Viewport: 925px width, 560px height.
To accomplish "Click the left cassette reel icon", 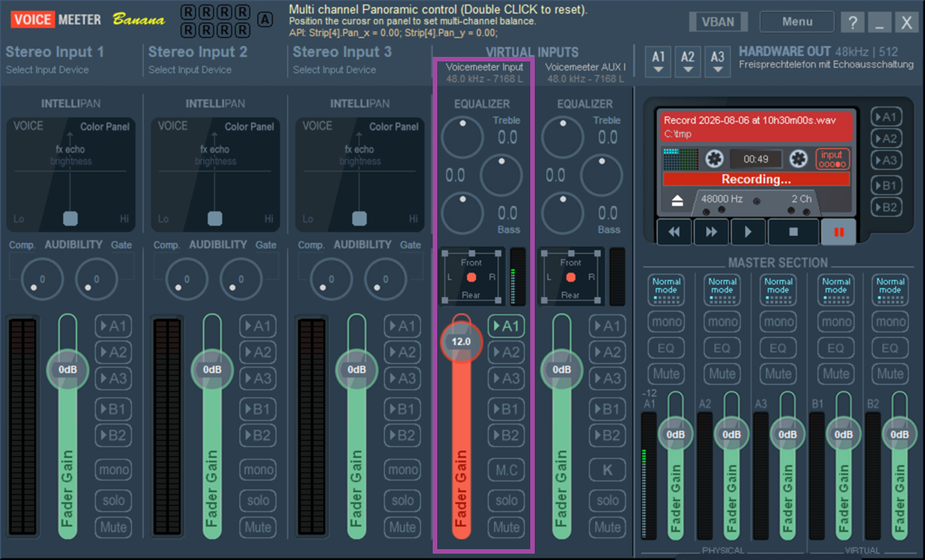I will point(715,159).
